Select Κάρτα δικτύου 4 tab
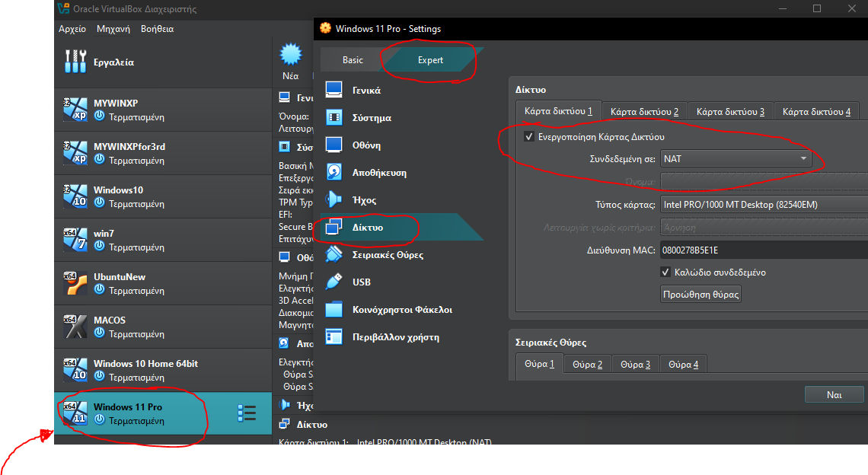This screenshot has height=475, width=868. 816,111
